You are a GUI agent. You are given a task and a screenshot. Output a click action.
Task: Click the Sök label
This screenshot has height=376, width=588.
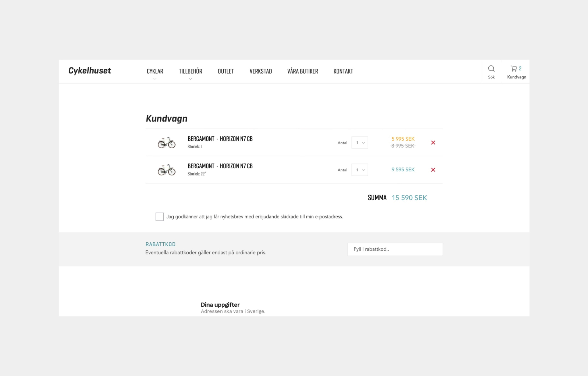[x=491, y=77]
